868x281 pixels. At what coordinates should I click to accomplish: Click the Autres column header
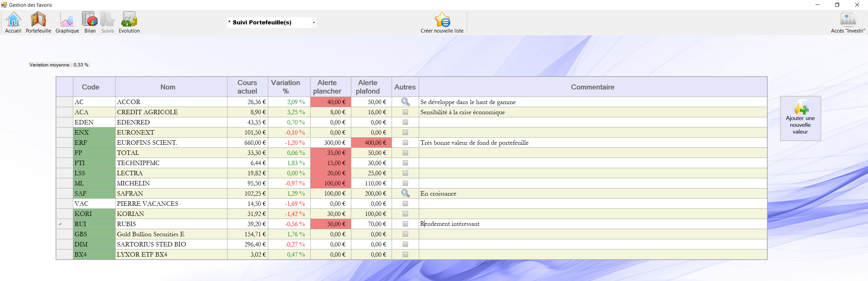tap(405, 87)
